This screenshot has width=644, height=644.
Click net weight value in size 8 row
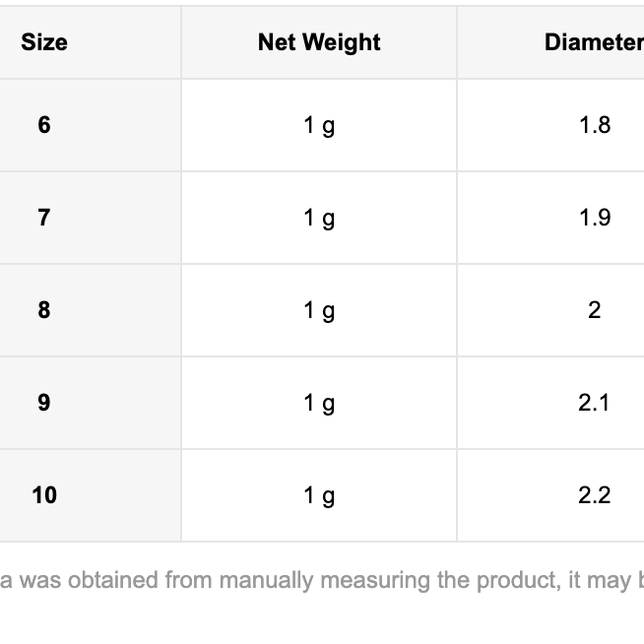click(x=319, y=310)
